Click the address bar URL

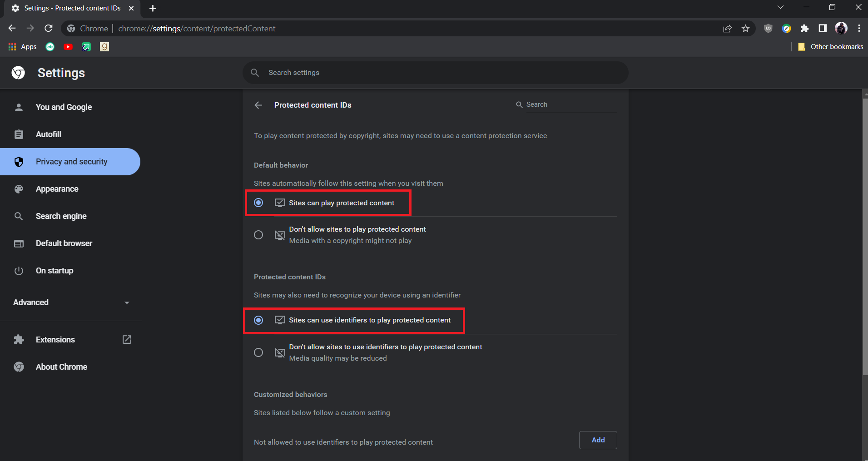[197, 29]
